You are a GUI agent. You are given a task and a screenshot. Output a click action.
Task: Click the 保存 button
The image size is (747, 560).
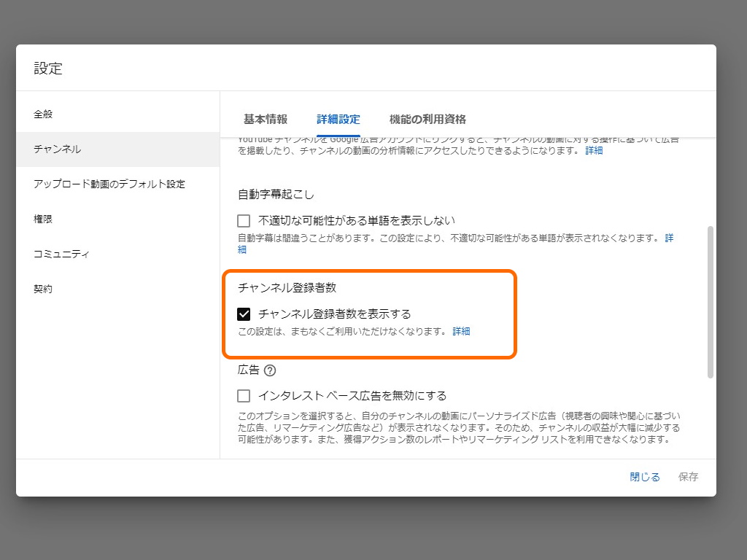[688, 476]
